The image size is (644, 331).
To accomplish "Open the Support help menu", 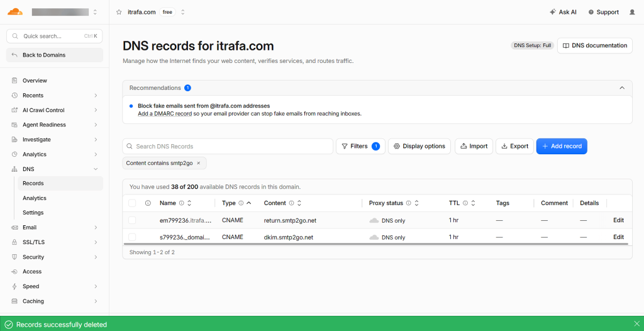I will pos(603,13).
